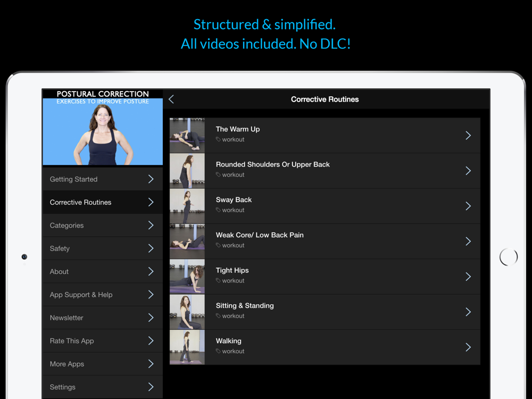Click the Postural Correction banner image
532x399 pixels.
click(103, 128)
